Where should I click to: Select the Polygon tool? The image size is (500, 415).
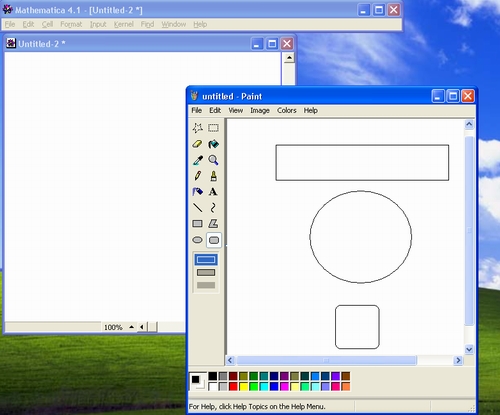(x=213, y=223)
